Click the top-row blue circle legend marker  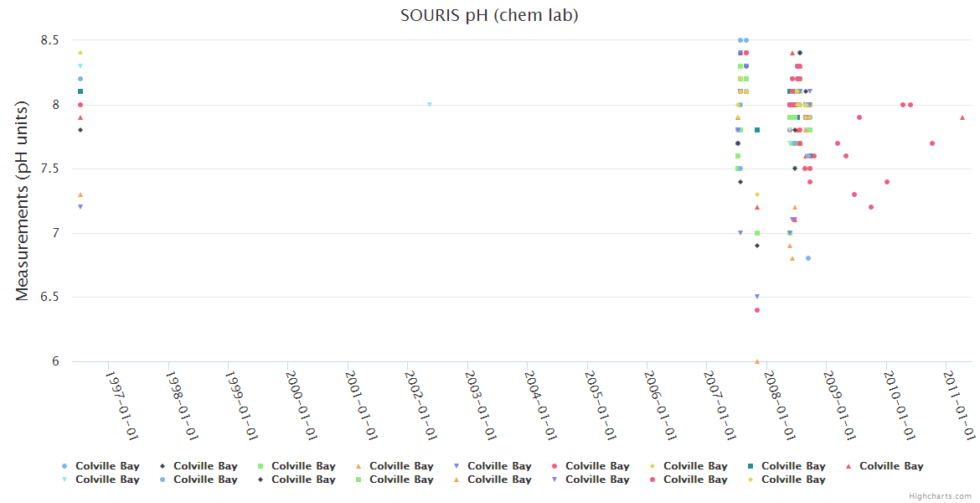coord(64,466)
